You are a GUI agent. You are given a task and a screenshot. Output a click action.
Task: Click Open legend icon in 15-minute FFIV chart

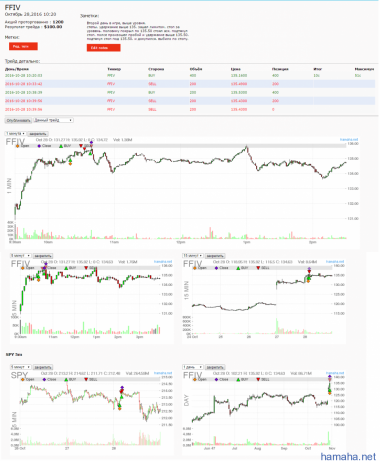[195, 268]
